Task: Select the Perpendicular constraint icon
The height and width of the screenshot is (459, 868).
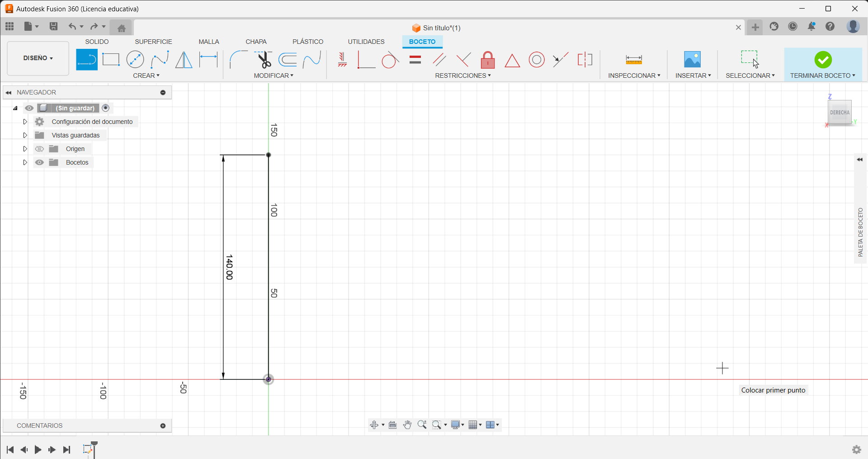Action: [x=463, y=60]
